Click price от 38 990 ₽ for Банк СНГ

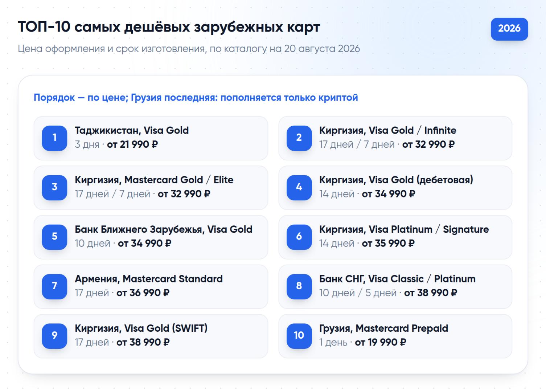click(x=431, y=293)
